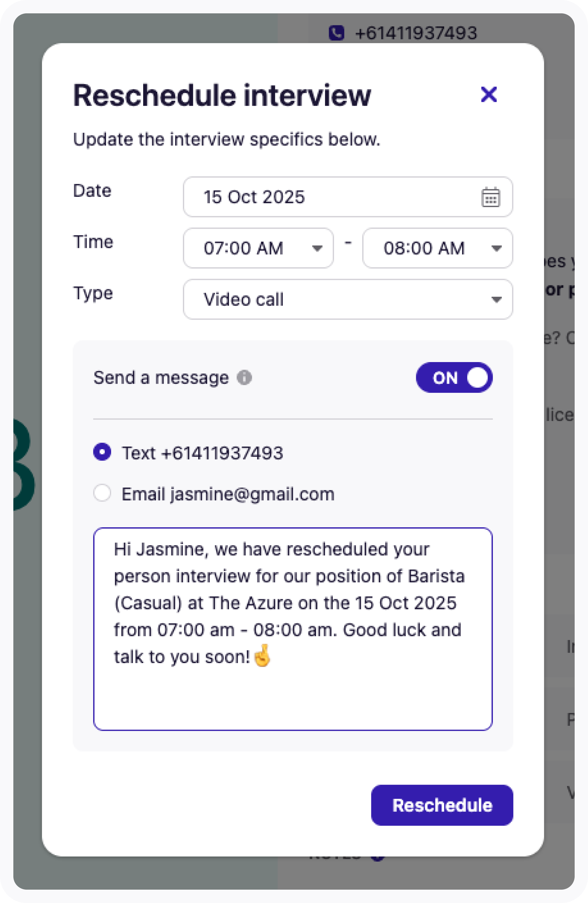Screen dimensions: 588x903
Task: Click inside the message text area
Action: [293, 629]
